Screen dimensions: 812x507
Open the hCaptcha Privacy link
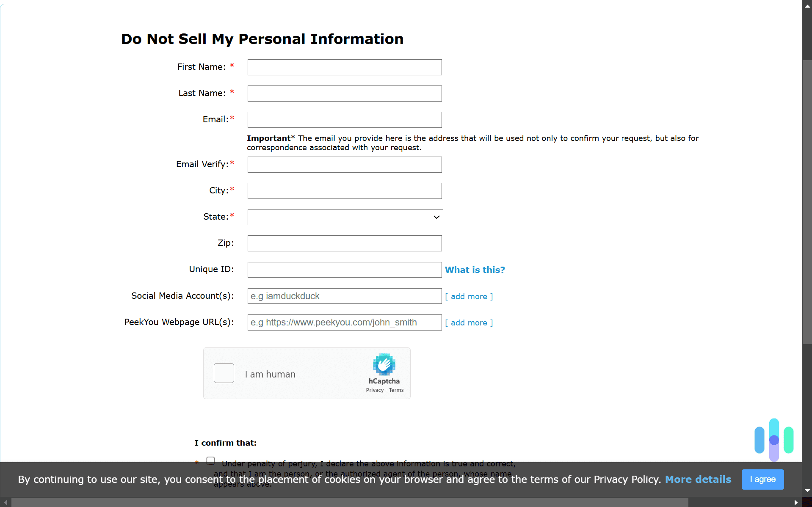tap(374, 390)
